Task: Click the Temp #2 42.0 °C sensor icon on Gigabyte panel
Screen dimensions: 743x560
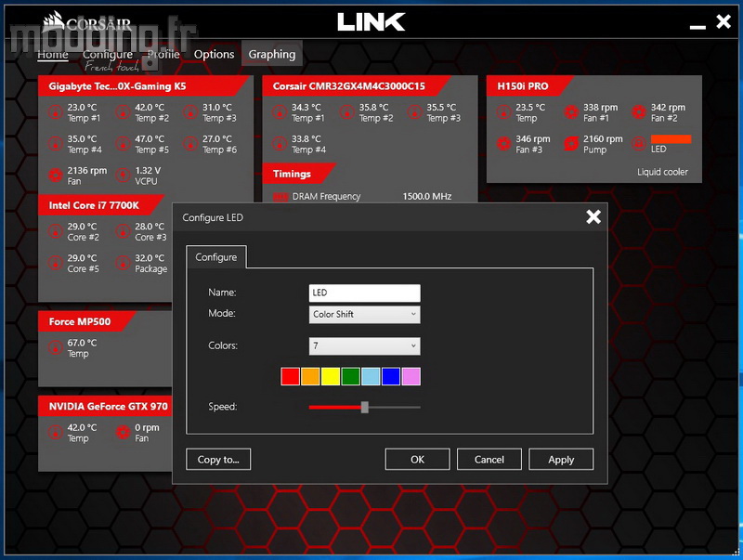Action: click(124, 112)
